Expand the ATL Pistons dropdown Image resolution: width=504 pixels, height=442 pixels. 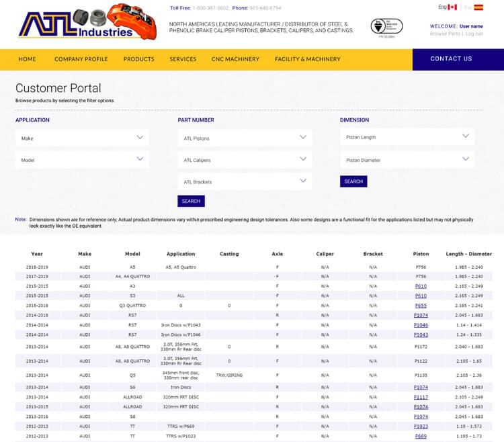pos(245,138)
